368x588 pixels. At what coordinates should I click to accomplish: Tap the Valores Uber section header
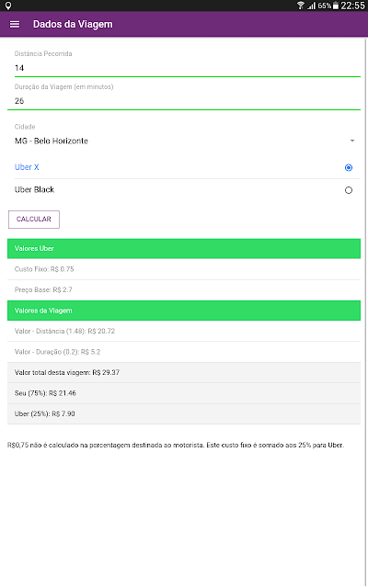click(x=184, y=249)
